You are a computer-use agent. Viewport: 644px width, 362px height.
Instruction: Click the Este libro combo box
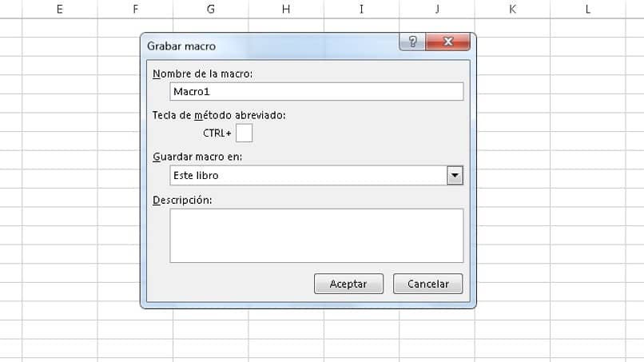[308, 176]
